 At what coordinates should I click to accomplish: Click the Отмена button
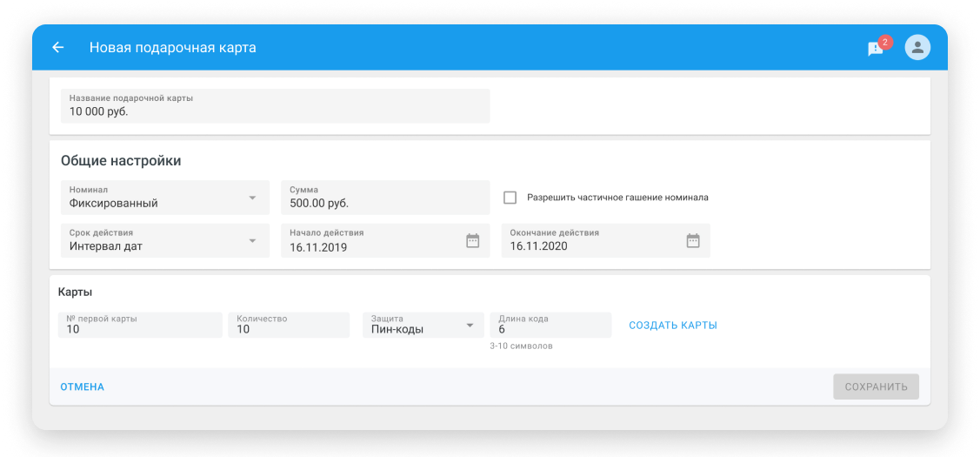[x=83, y=386]
